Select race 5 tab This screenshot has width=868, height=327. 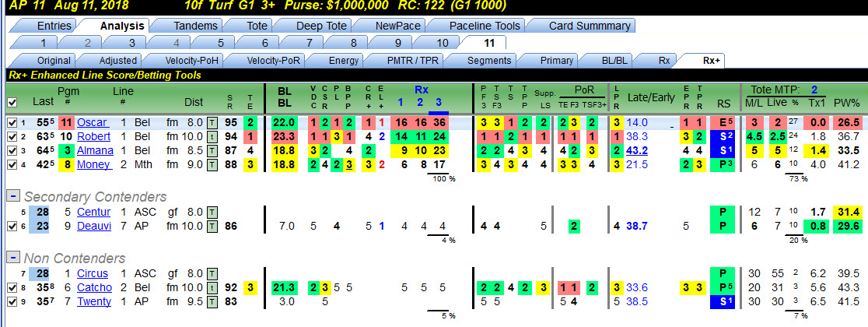(x=221, y=43)
